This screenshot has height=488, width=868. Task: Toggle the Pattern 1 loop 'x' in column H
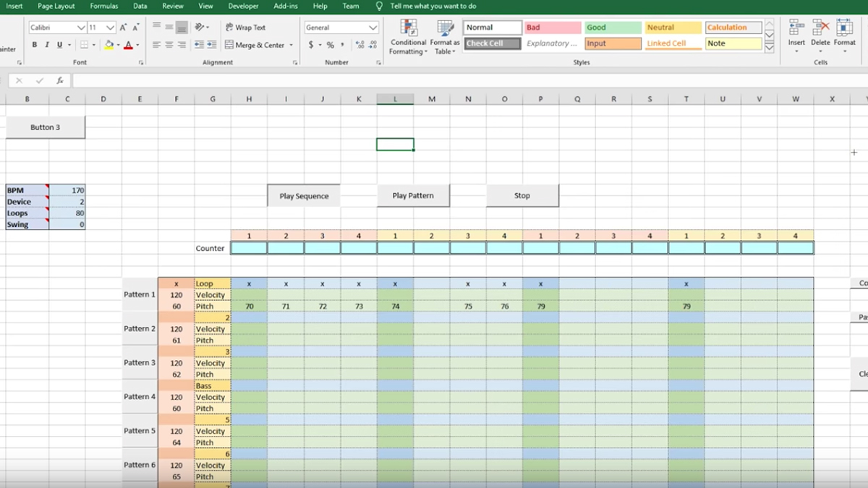(249, 284)
